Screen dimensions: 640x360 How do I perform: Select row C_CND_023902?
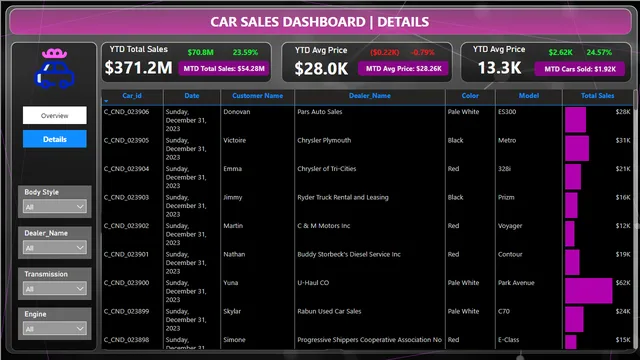tap(367, 234)
